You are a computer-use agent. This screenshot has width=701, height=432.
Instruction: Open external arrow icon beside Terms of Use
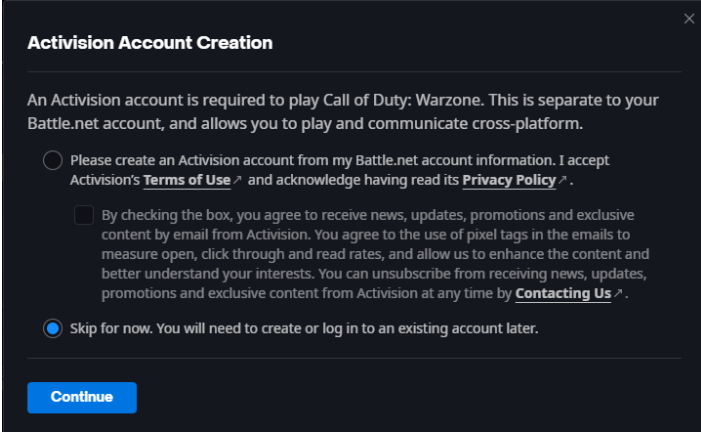237,180
